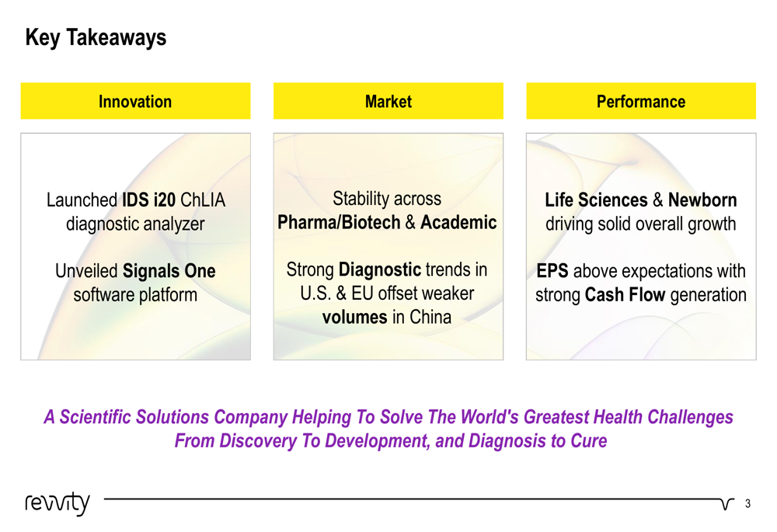Click the purple Scientific Solutions tagline
This screenshot has height=532, width=777.
point(388,417)
